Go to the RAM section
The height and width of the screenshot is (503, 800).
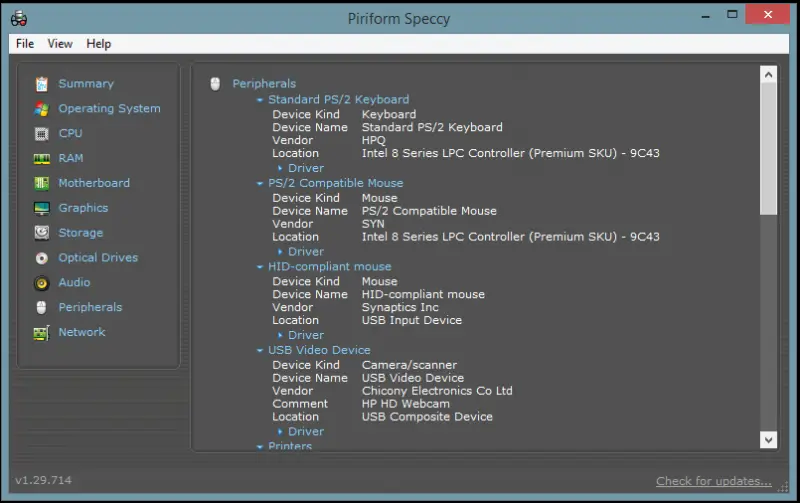[71, 158]
